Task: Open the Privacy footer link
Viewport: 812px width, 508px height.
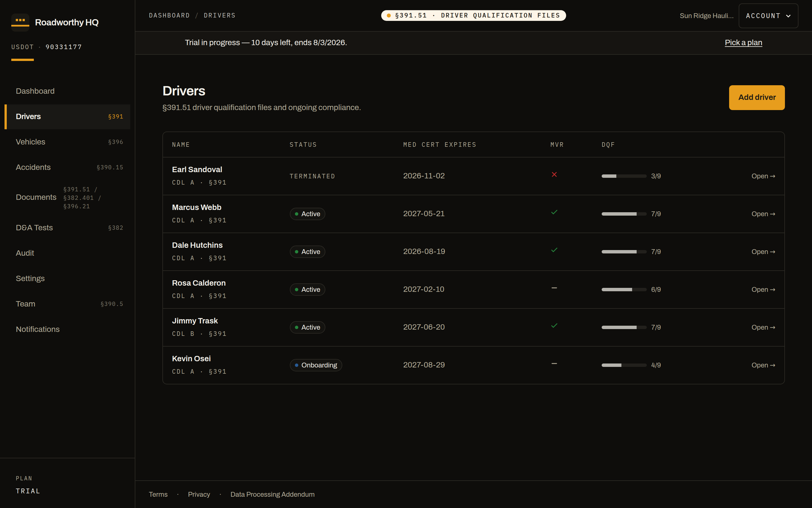Action: pyautogui.click(x=199, y=494)
